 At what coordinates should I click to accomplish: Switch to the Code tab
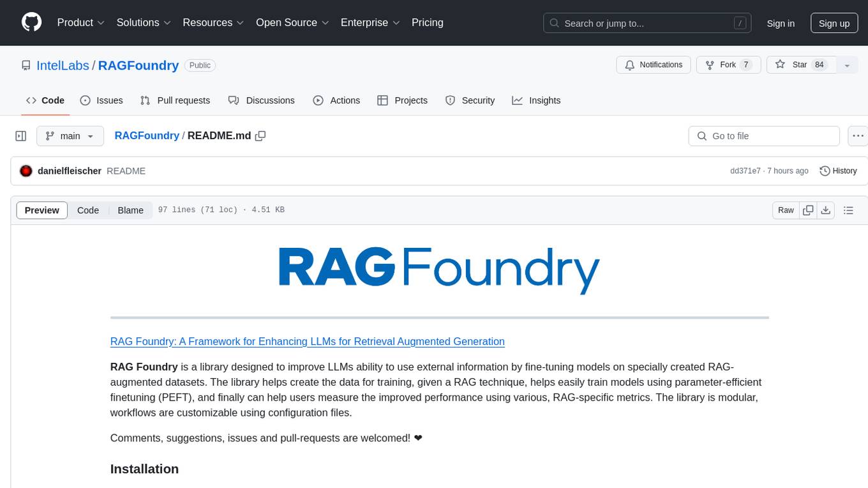coord(45,100)
